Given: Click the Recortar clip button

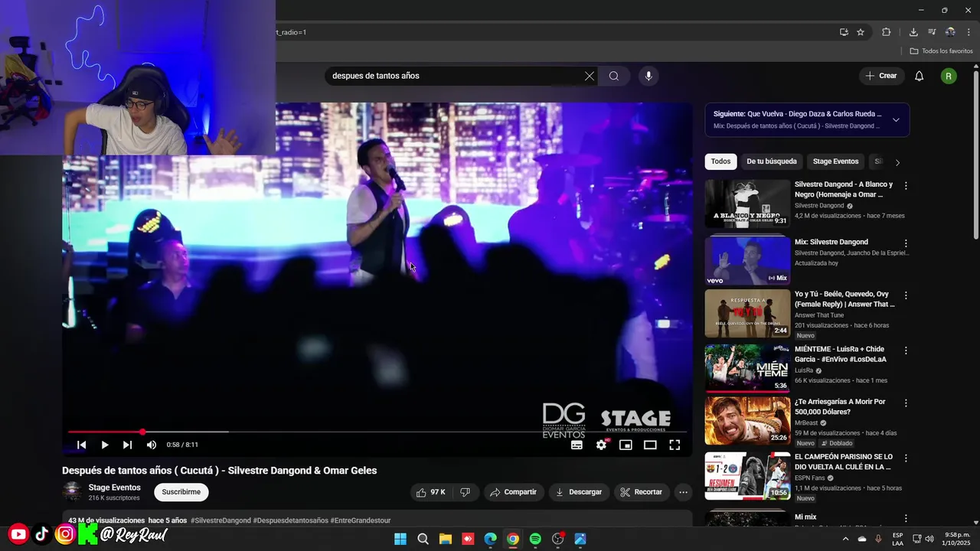Looking at the screenshot, I should click(x=642, y=492).
